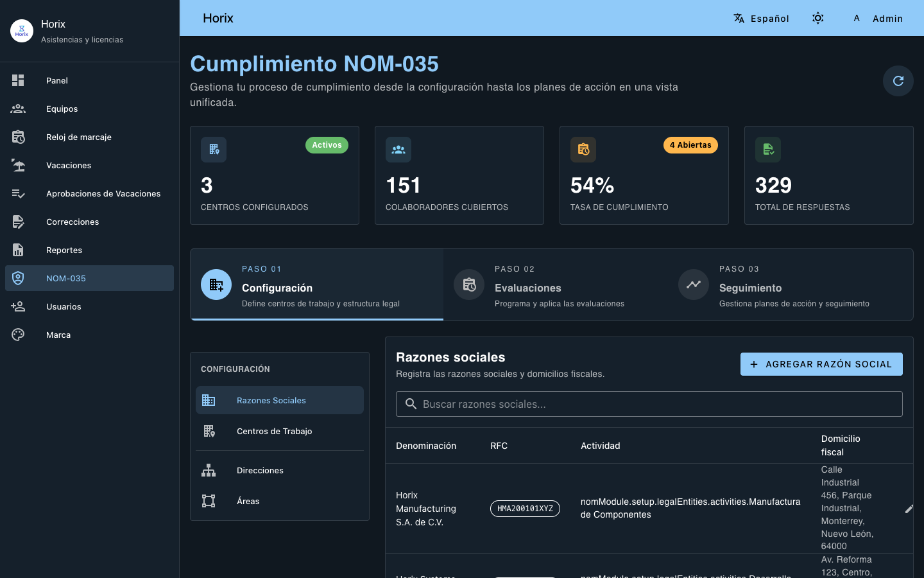This screenshot has height=578, width=924.
Task: Click the AGREGAR RAZÓN SOCIAL button
Action: (821, 364)
